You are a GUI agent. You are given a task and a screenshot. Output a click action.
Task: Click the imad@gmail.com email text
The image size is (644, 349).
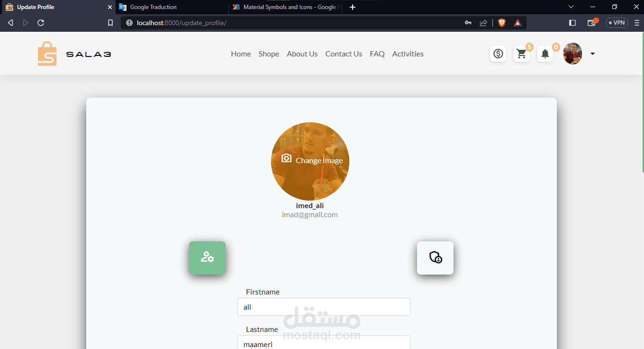point(310,214)
